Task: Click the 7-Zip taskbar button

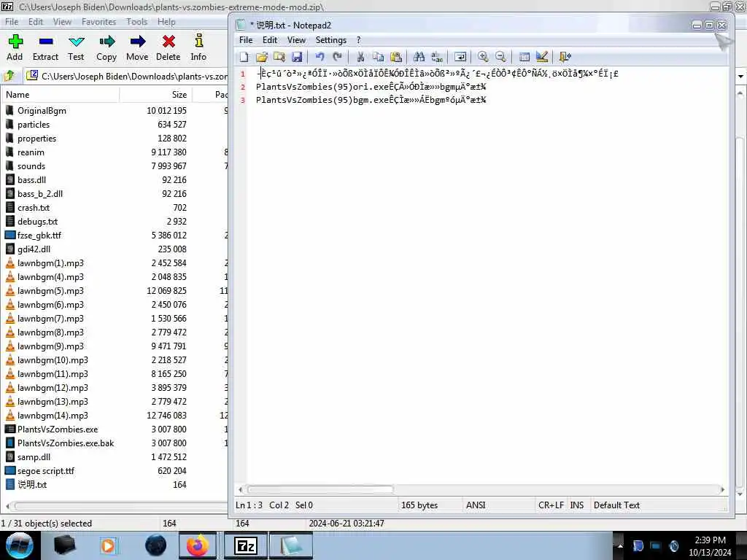Action: (246, 545)
